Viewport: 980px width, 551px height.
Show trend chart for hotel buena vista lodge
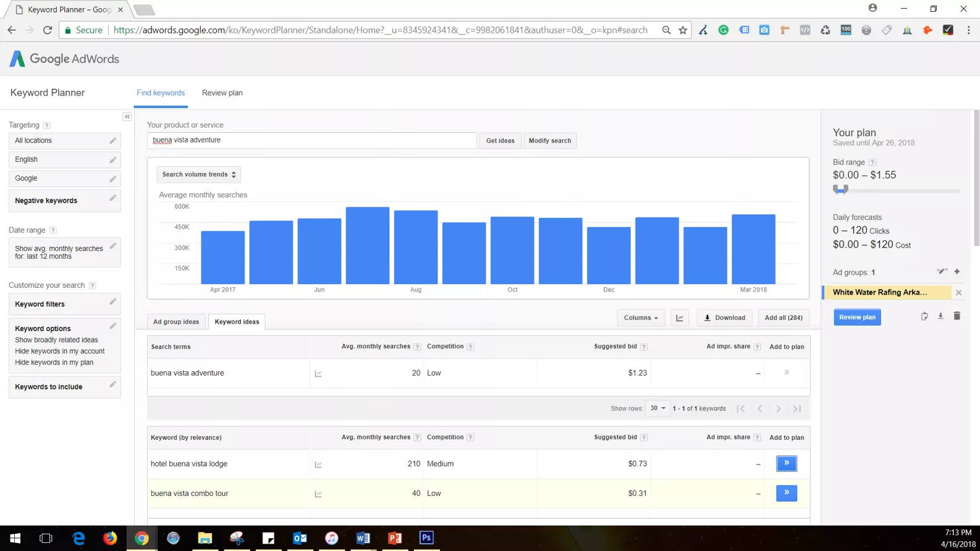(318, 465)
